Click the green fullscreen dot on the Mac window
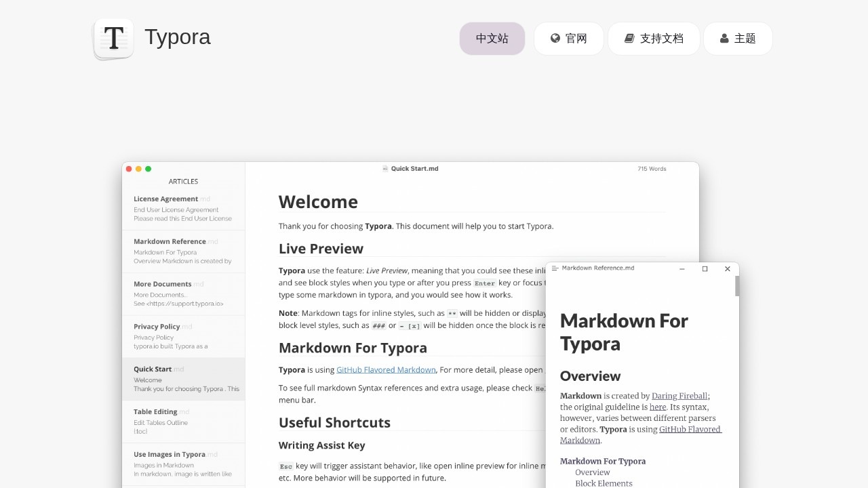The width and height of the screenshot is (868, 488). (x=149, y=169)
